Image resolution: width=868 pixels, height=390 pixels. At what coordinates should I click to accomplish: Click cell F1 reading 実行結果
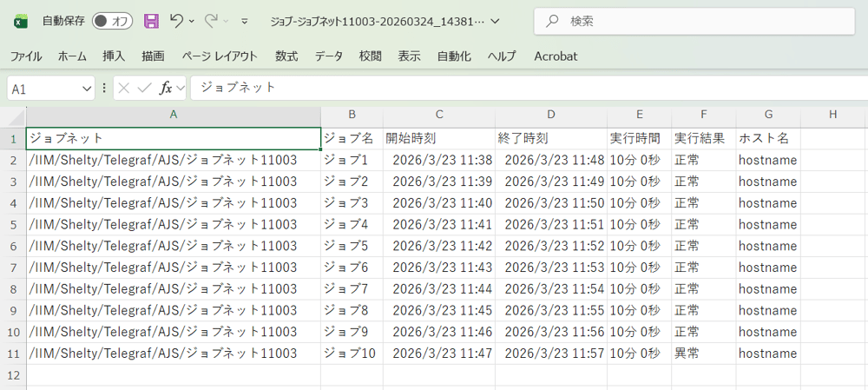click(704, 138)
